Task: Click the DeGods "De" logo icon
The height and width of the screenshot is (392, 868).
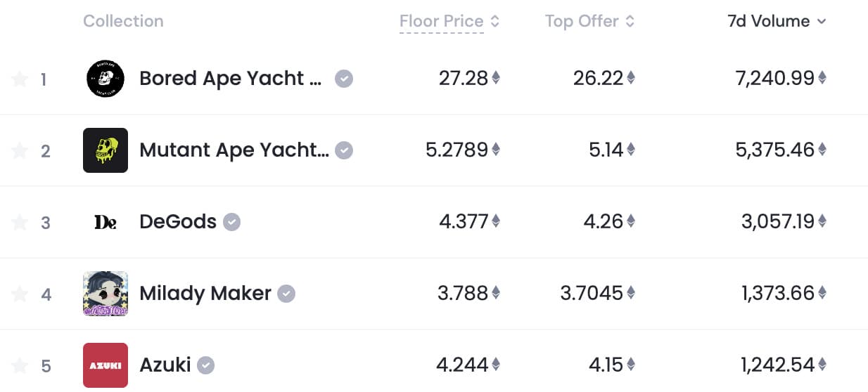Action: [x=106, y=222]
